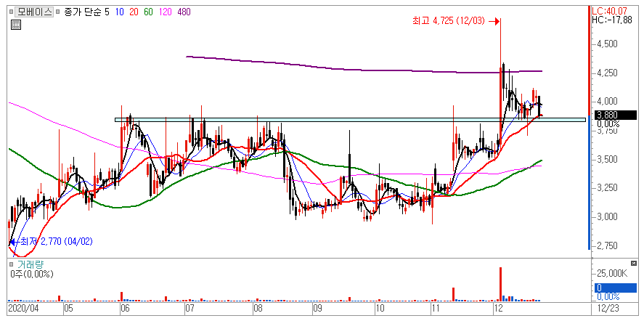Click the small square before 종가 단순
The image size is (644, 321).
(58, 12)
